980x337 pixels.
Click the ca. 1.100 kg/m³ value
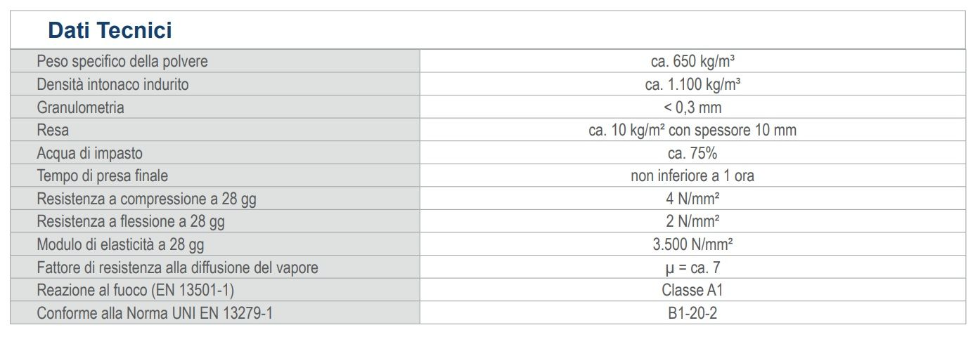pos(692,85)
